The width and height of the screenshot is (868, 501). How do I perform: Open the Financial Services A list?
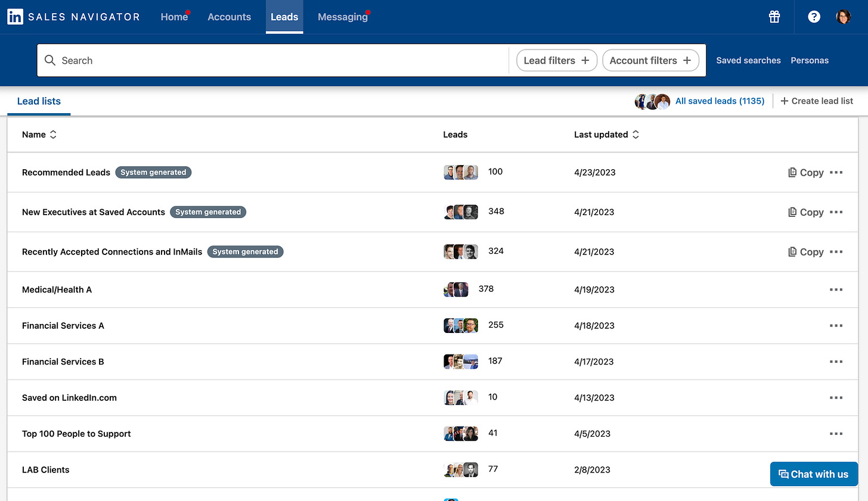(x=63, y=326)
